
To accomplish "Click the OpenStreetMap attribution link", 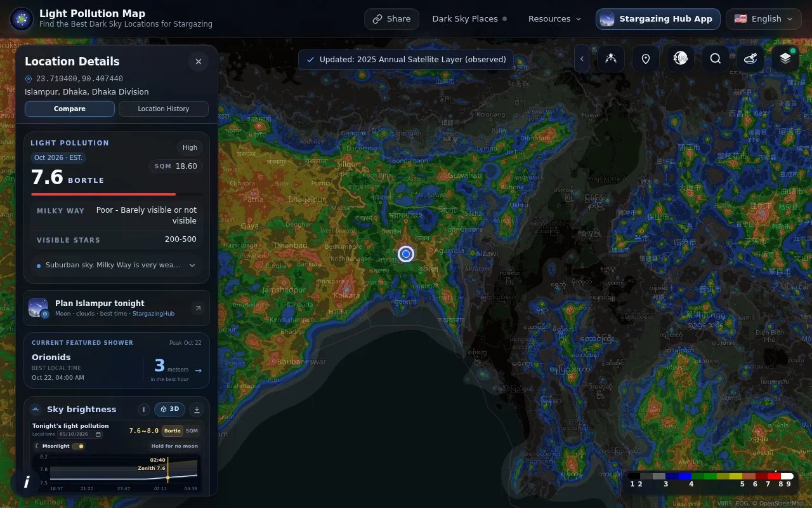I will [x=781, y=504].
